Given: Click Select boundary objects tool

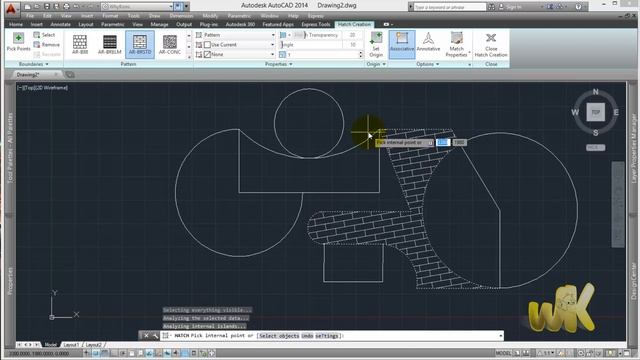Looking at the screenshot, I should point(44,35).
